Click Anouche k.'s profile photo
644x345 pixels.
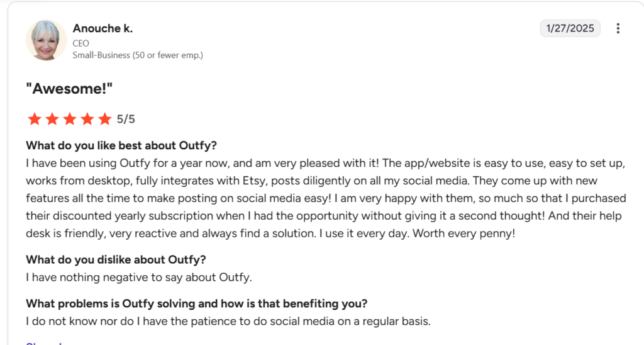click(x=46, y=40)
